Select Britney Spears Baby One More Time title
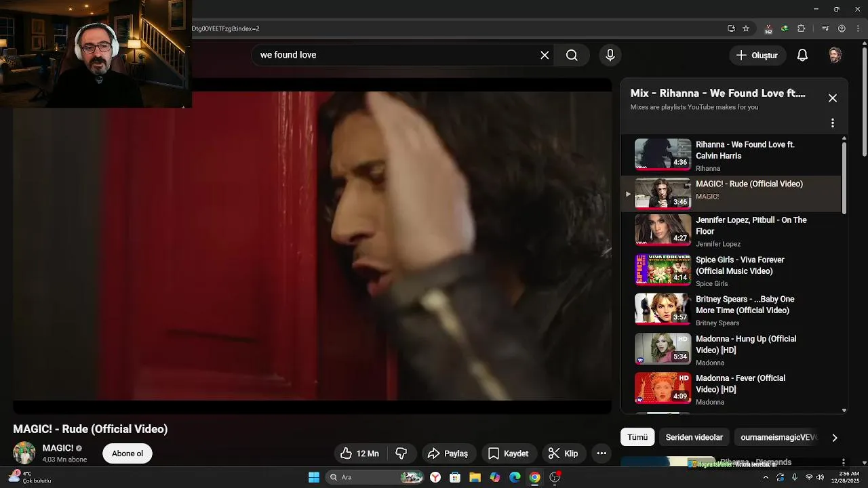 coord(745,304)
